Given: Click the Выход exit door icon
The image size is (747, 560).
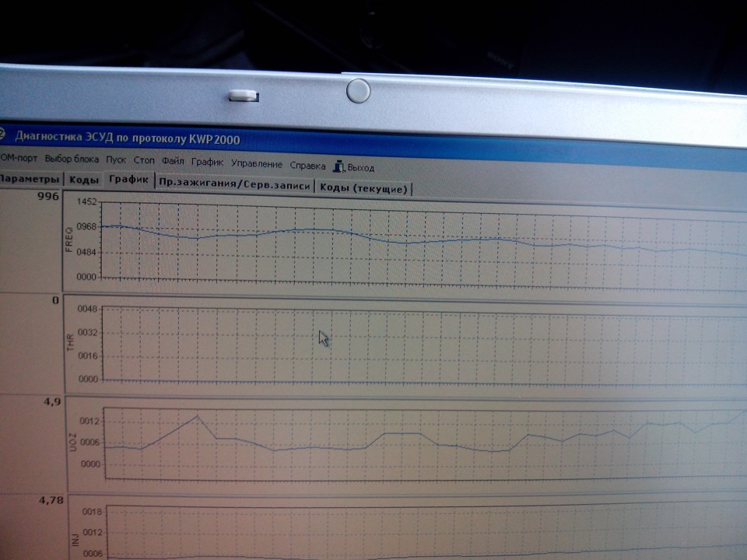Looking at the screenshot, I should 338,166.
